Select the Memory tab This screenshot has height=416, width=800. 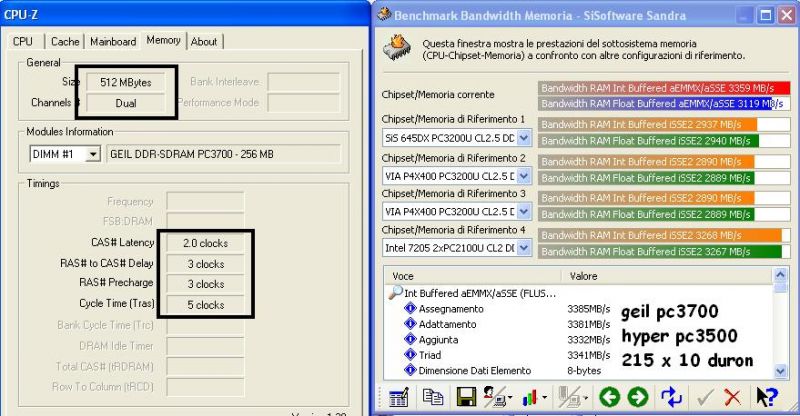tap(163, 40)
